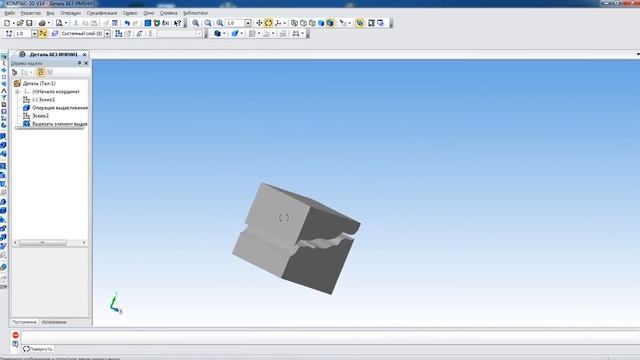This screenshot has height=360, width=640.
Task: Open a file with the Open icon
Action: pos(20,23)
